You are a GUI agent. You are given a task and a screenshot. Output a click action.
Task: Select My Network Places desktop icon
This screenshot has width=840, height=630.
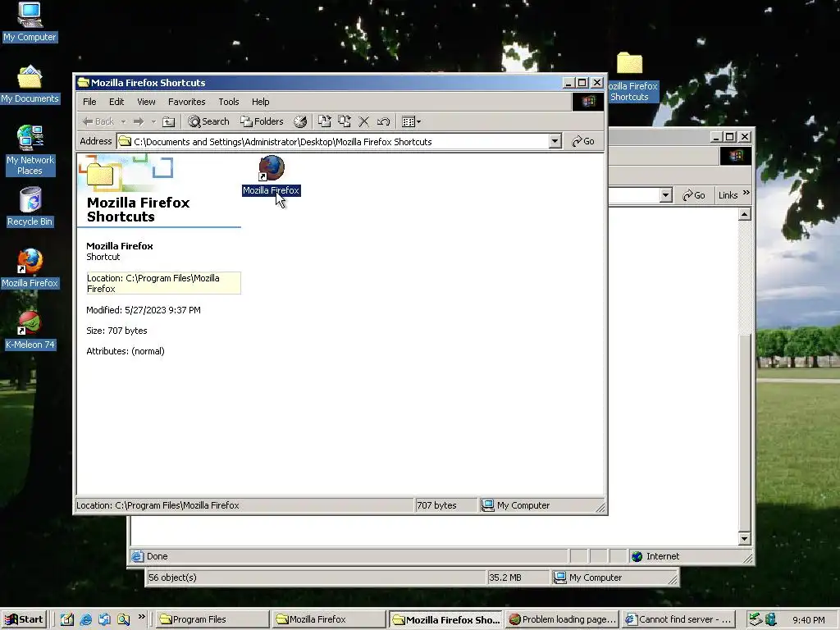point(30,150)
